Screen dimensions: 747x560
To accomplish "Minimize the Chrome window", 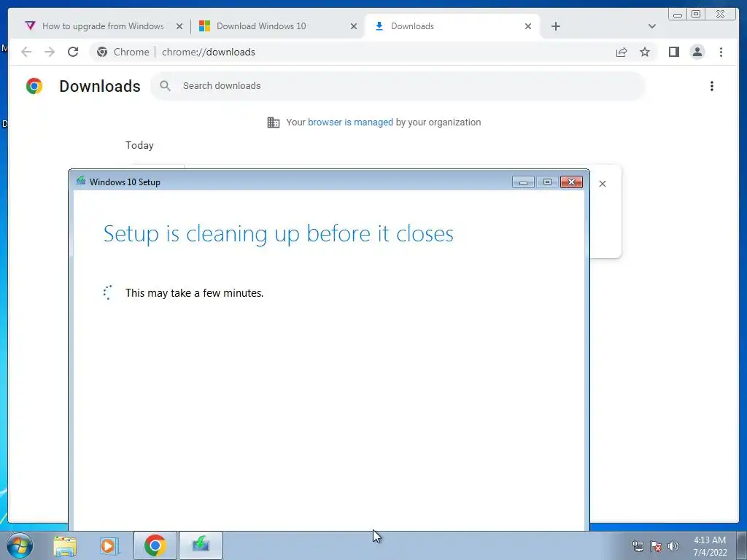I will [678, 14].
